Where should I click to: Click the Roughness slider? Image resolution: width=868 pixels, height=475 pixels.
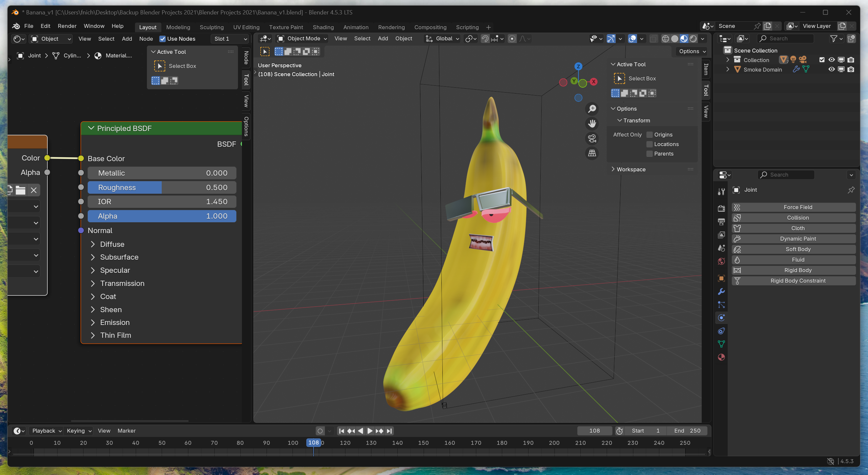coord(162,187)
